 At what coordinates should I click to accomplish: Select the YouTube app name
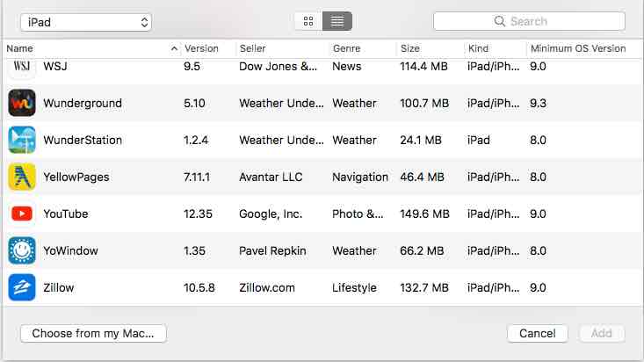pyautogui.click(x=66, y=214)
